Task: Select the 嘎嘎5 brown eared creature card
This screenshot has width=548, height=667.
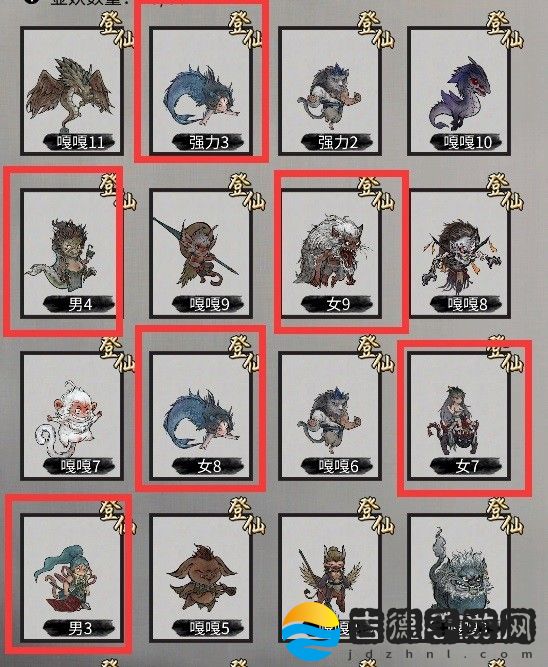Action: click(x=201, y=578)
